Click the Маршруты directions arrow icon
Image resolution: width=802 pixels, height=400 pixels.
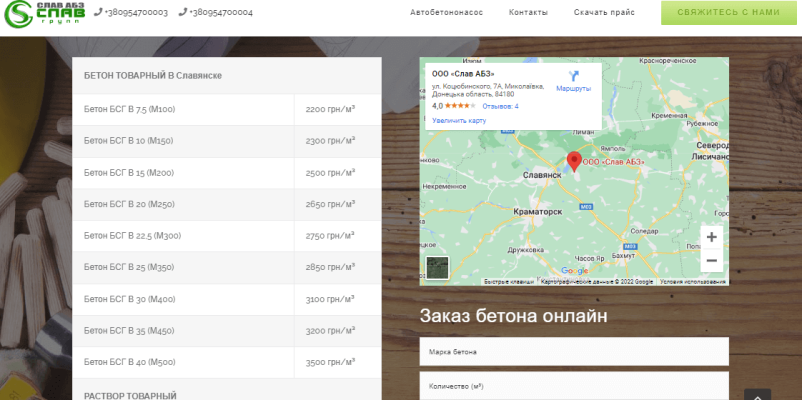coord(573,76)
